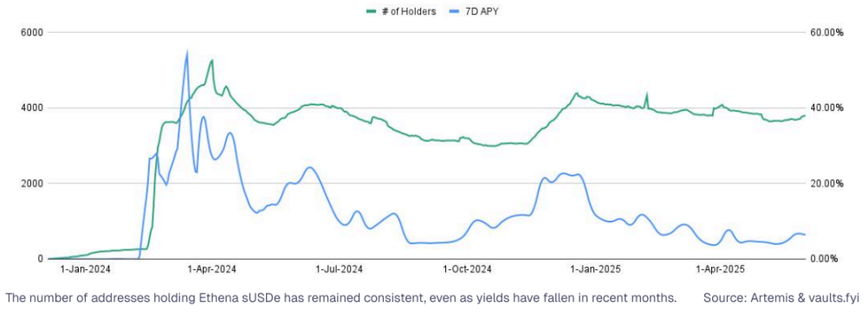This screenshot has height=316, width=868.
Task: Click the 4000 left axis label
Action: click(33, 108)
